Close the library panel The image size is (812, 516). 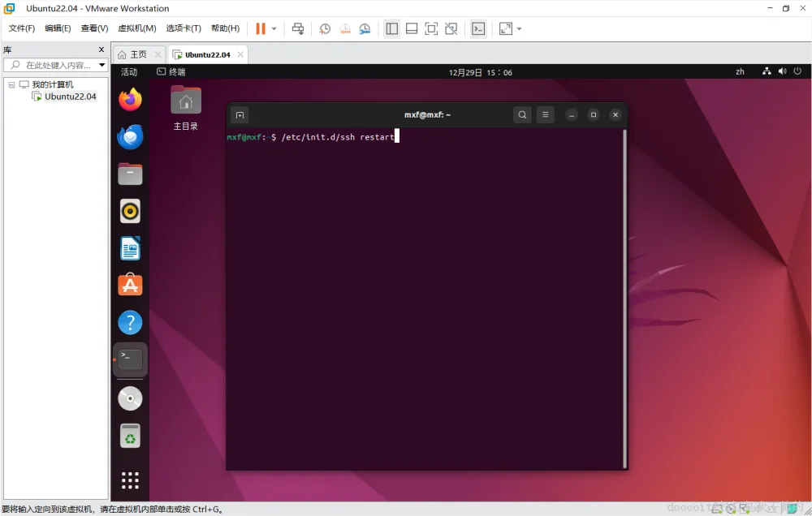(101, 49)
